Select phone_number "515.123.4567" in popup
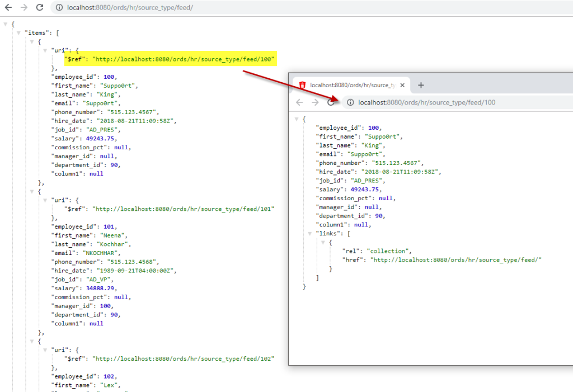Screen dimensions: 573x392 [x=398, y=163]
